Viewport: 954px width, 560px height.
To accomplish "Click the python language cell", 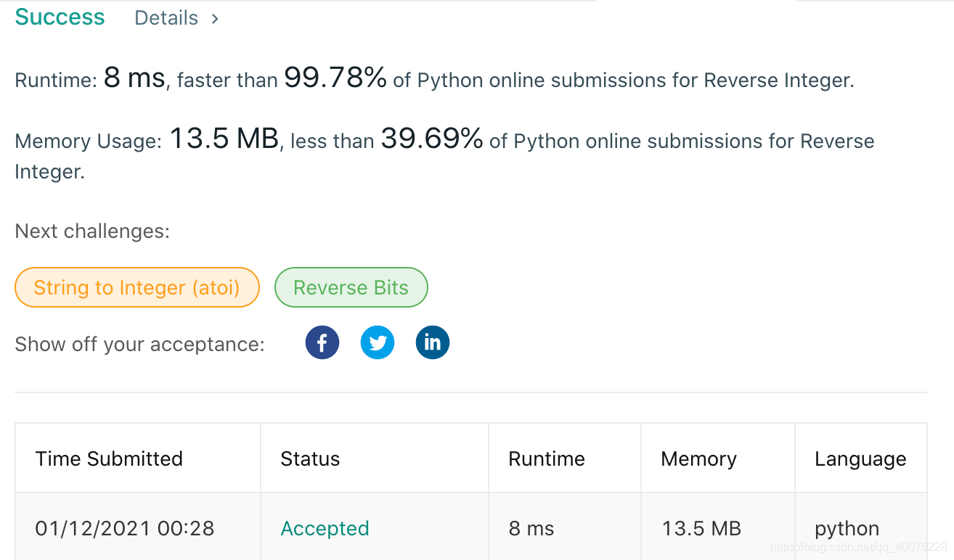I will click(x=847, y=528).
